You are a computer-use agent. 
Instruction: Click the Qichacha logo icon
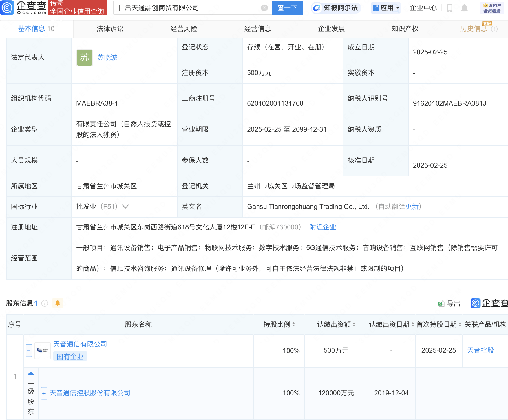click(x=7, y=8)
